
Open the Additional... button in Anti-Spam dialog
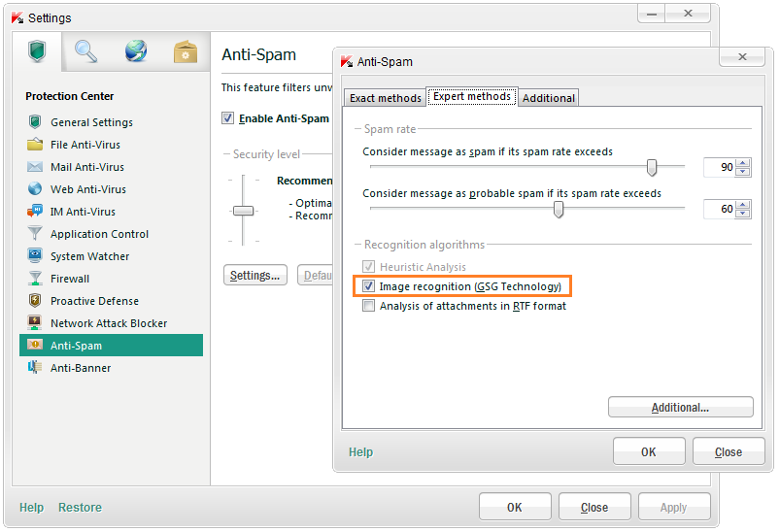click(x=681, y=407)
